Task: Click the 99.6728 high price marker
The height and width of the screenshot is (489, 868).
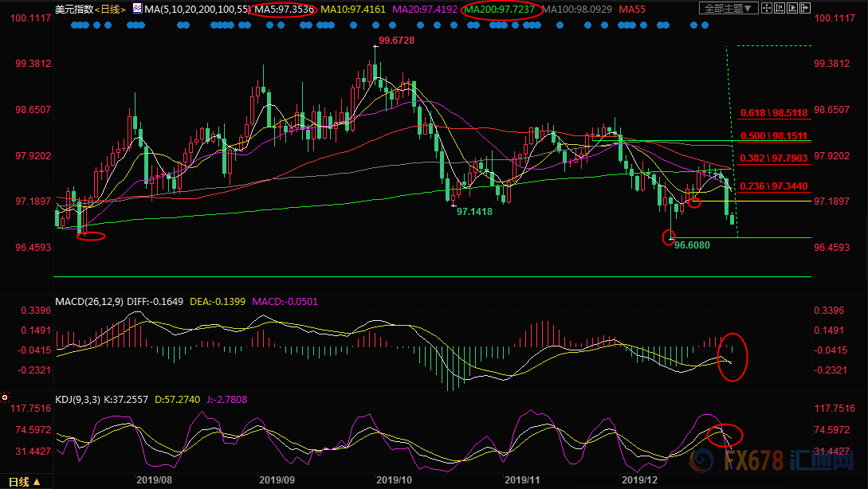Action: pos(396,40)
